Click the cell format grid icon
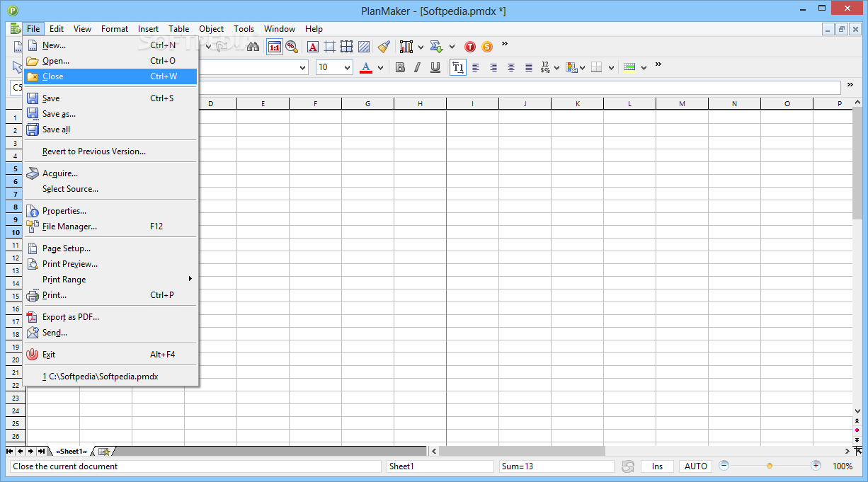868x482 pixels. pos(330,47)
